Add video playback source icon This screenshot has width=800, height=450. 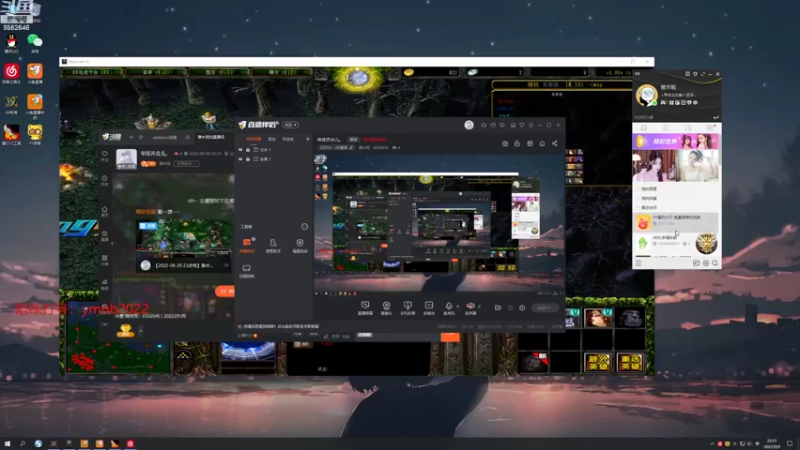(x=429, y=308)
